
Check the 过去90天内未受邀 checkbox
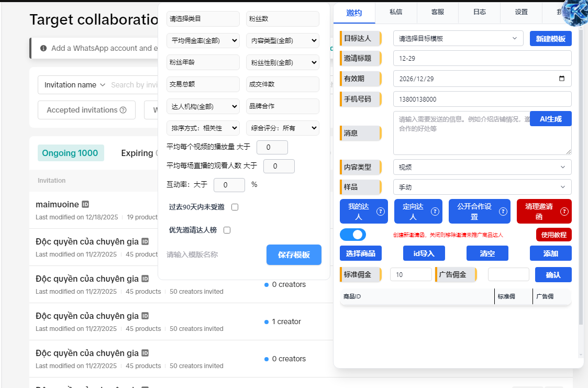point(235,207)
